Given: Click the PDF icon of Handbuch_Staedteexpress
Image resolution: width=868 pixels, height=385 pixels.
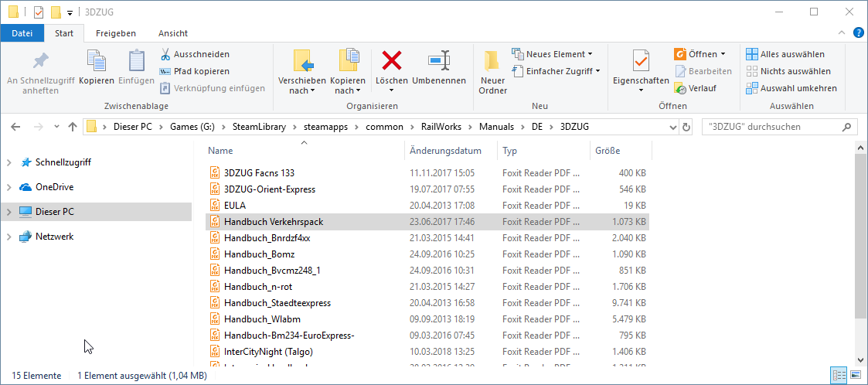Looking at the screenshot, I should (x=216, y=302).
